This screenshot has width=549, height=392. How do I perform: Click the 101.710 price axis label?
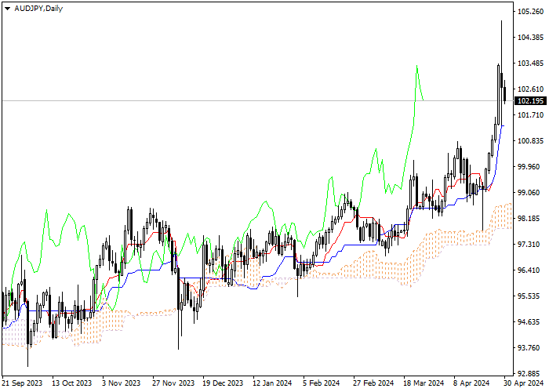pyautogui.click(x=530, y=114)
